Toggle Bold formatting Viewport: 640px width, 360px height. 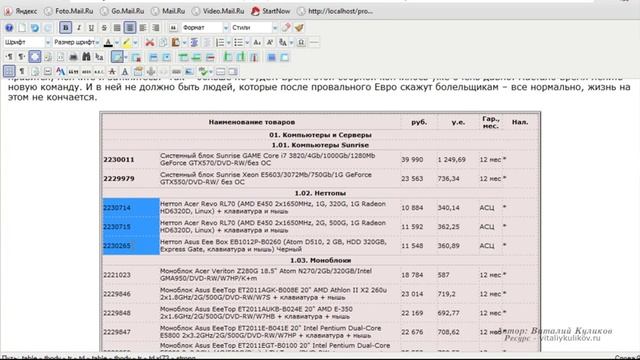pos(65,28)
